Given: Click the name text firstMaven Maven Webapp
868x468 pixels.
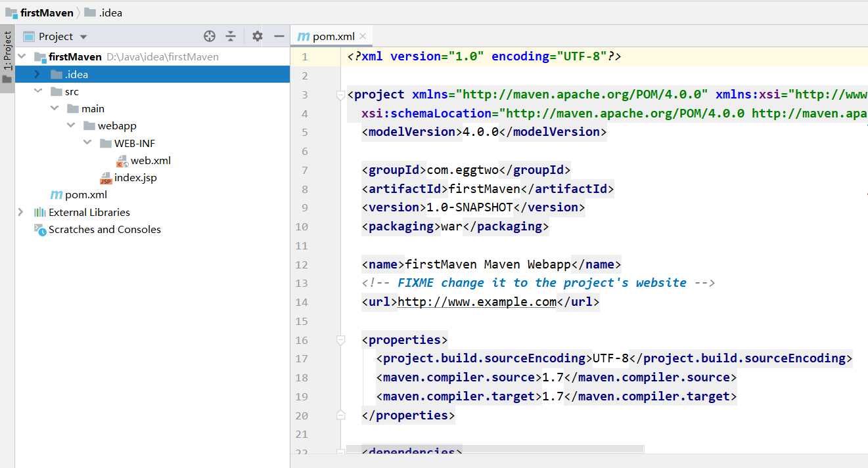Looking at the screenshot, I should click(488, 265).
